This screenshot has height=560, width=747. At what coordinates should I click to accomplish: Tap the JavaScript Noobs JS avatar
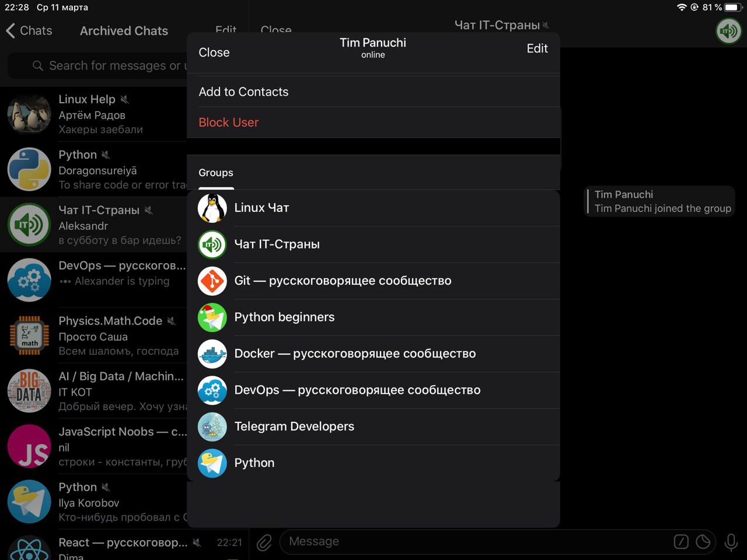coord(29,446)
